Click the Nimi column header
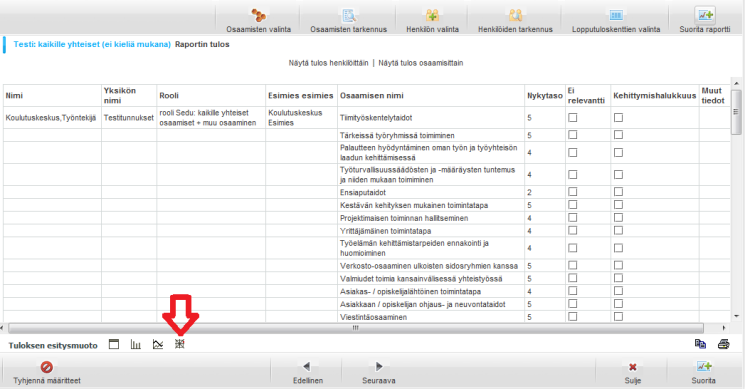Image resolution: width=745 pixels, height=389 pixels. pos(52,95)
